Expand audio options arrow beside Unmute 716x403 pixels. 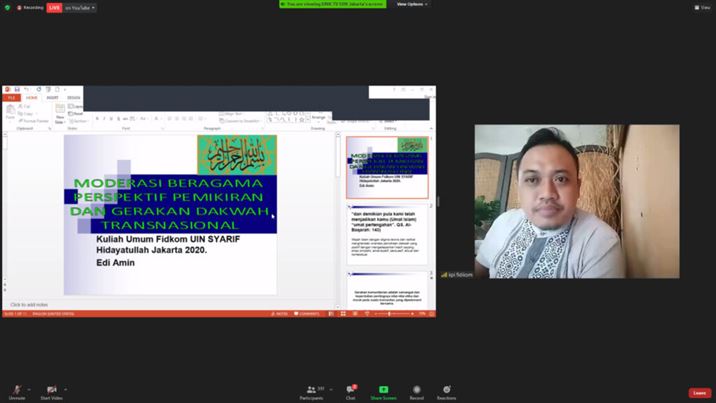(30, 389)
